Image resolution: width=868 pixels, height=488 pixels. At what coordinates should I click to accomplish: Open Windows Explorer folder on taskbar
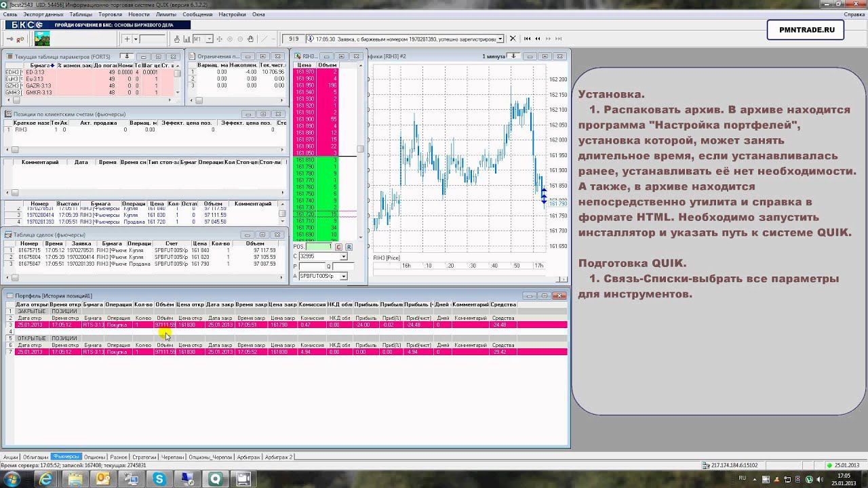point(75,479)
